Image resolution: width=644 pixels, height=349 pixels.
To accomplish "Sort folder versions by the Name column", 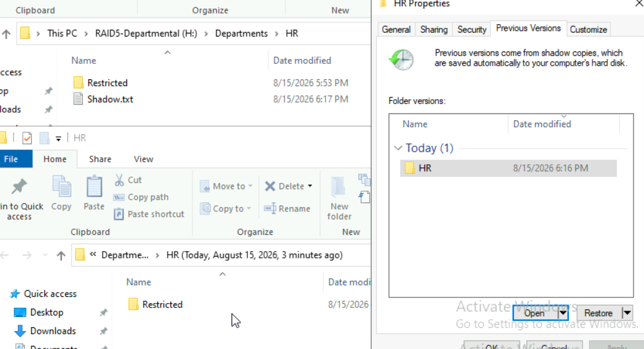I will click(x=415, y=124).
